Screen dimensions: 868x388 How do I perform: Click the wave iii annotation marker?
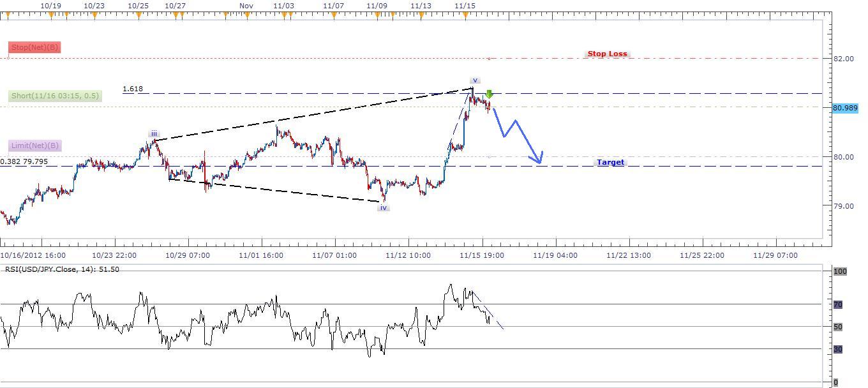[153, 133]
